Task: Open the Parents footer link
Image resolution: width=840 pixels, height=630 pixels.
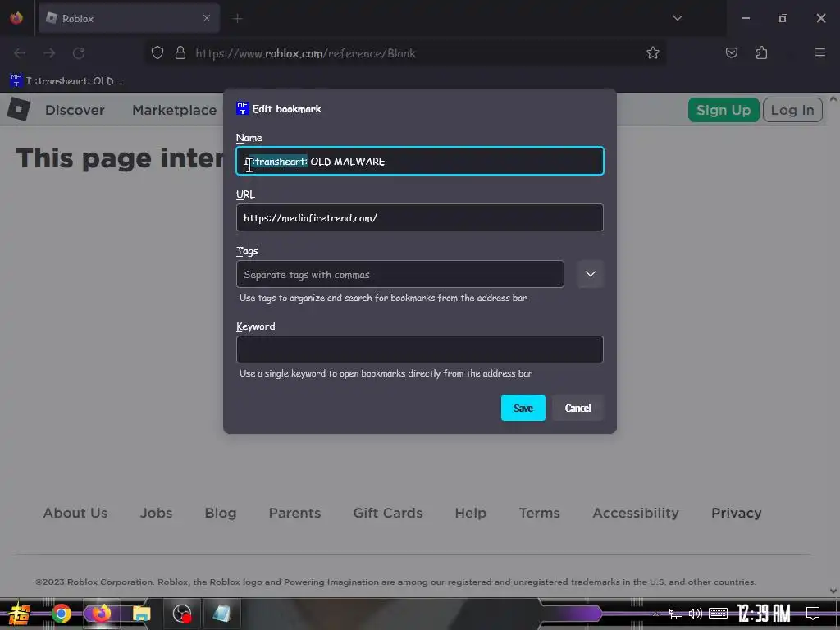Action: point(294,513)
